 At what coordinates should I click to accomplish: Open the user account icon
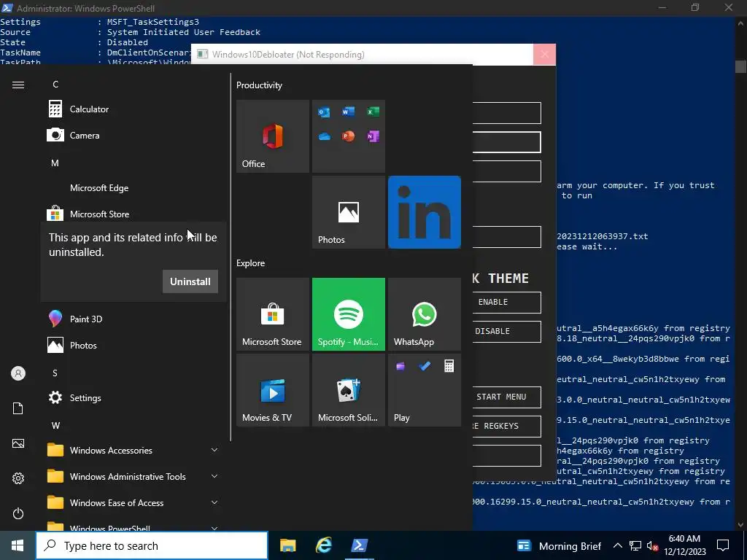click(18, 373)
